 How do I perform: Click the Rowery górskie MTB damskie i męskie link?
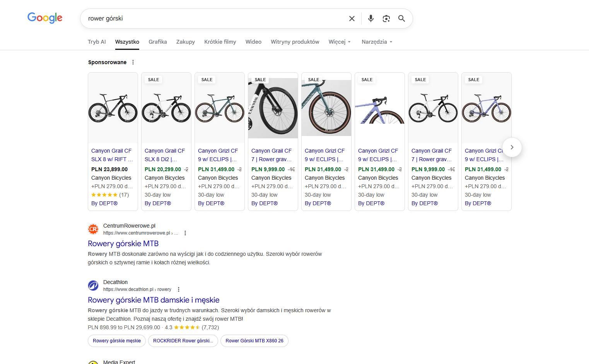tap(154, 300)
